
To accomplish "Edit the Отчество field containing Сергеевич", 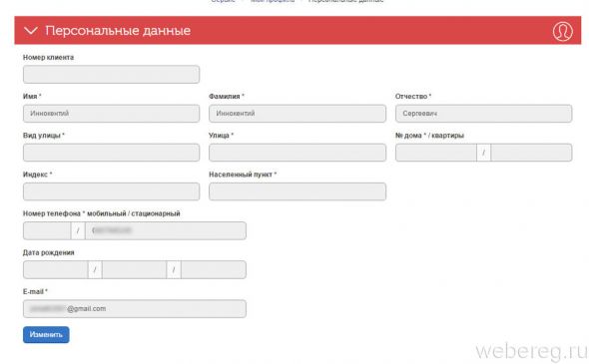I will 483,114.
